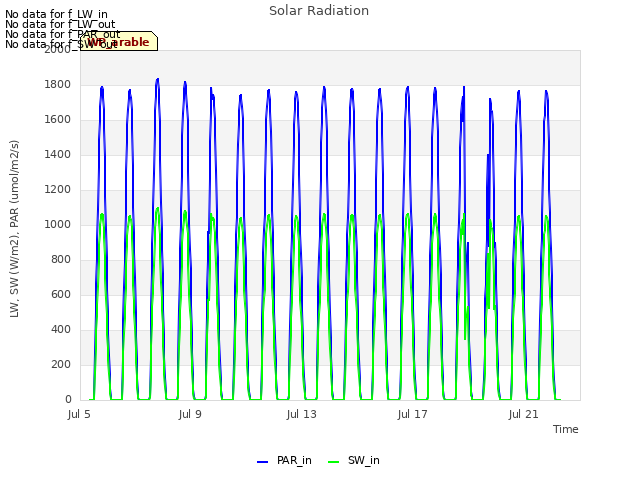Click the 200 y-axis tick label

(x=61, y=364)
